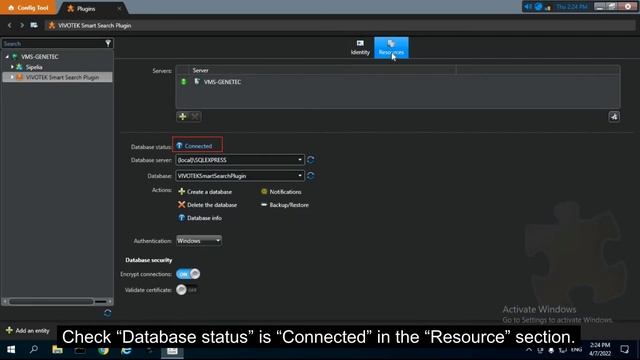
Task: Select the VMS-GENETEC server row
Action: (398, 82)
